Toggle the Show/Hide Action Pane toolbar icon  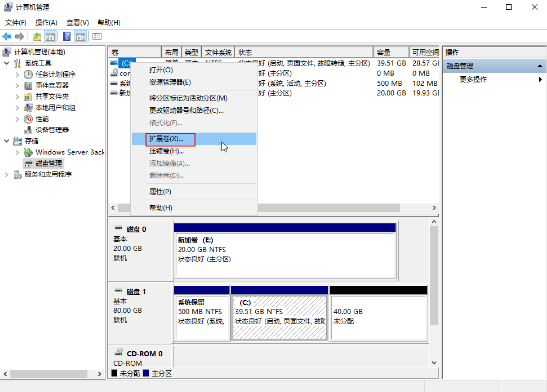(x=80, y=36)
